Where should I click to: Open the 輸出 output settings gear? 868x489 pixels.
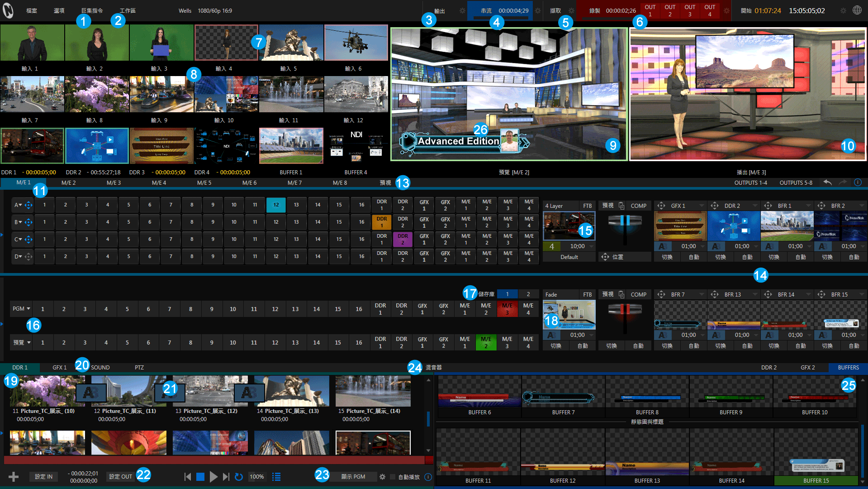pyautogui.click(x=462, y=10)
